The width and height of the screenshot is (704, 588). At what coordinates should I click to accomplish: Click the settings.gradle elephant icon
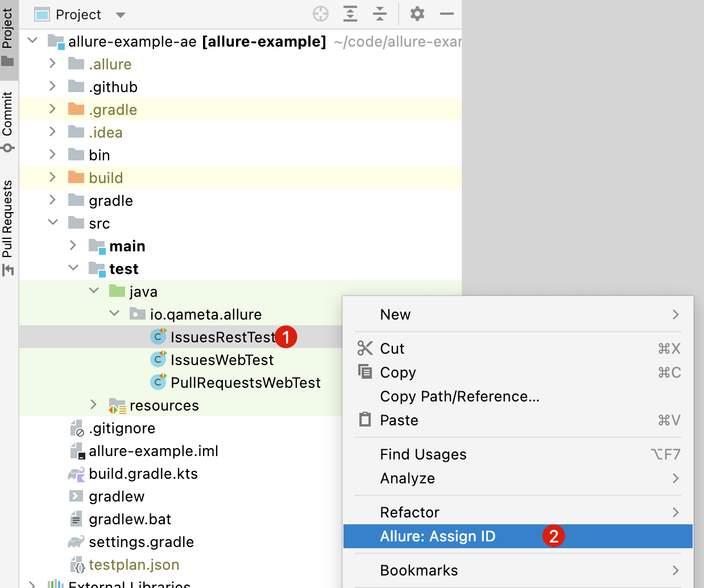(x=76, y=542)
